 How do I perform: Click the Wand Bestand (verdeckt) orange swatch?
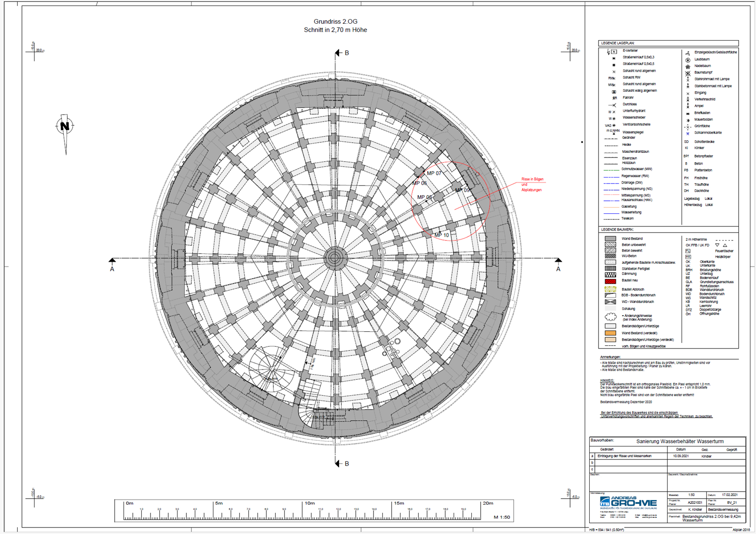pyautogui.click(x=610, y=333)
